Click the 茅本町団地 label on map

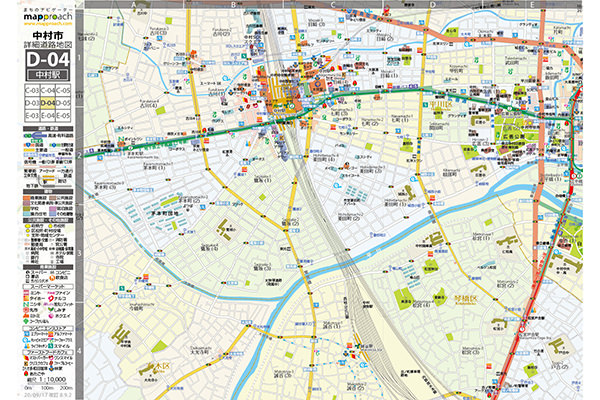166,213
